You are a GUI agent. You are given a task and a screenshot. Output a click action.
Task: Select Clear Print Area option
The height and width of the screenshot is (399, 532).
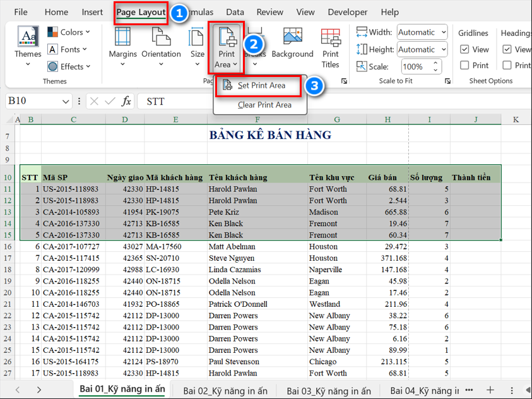264,105
